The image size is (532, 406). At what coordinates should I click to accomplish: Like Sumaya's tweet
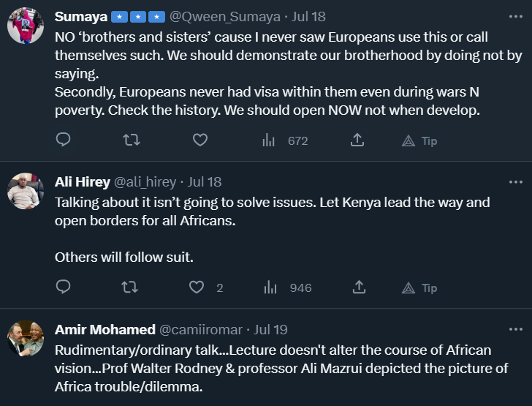pyautogui.click(x=199, y=140)
